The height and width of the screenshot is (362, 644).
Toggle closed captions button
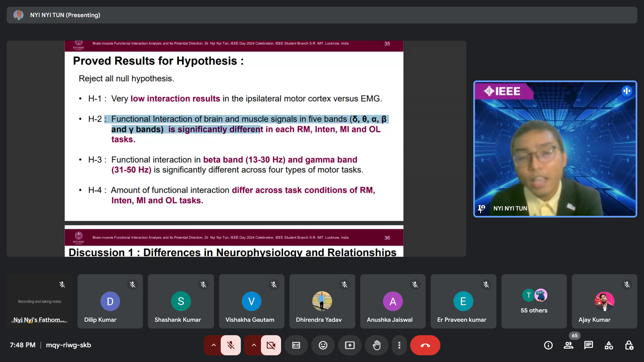(x=296, y=345)
